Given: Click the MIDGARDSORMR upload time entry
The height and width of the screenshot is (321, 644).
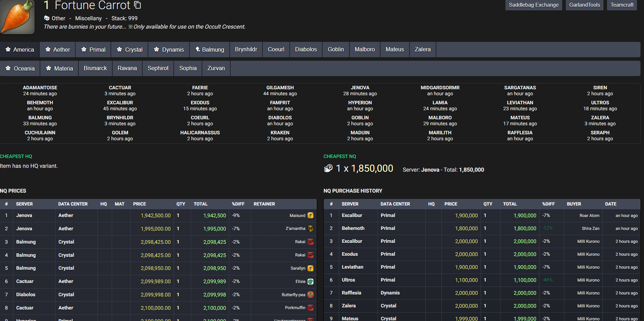Looking at the screenshot, I should pos(440,91).
